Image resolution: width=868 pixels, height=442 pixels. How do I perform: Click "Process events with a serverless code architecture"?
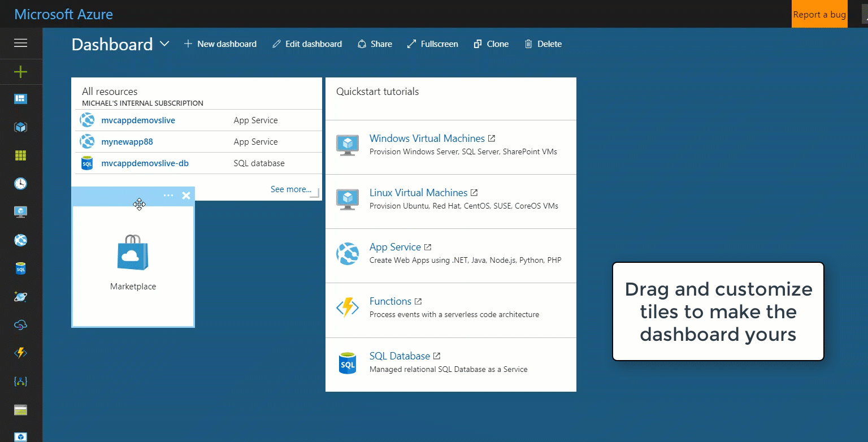[x=454, y=314]
